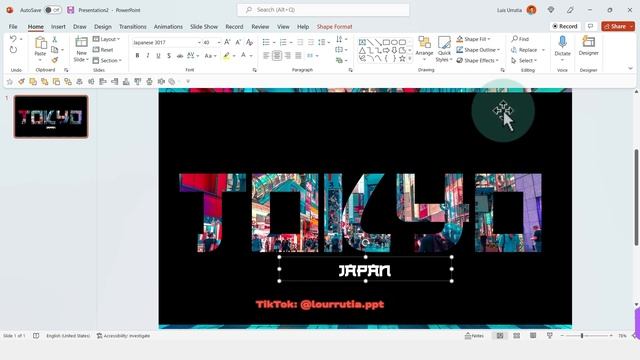Click the Redo icon
The height and width of the screenshot is (360, 640).
pos(13,50)
